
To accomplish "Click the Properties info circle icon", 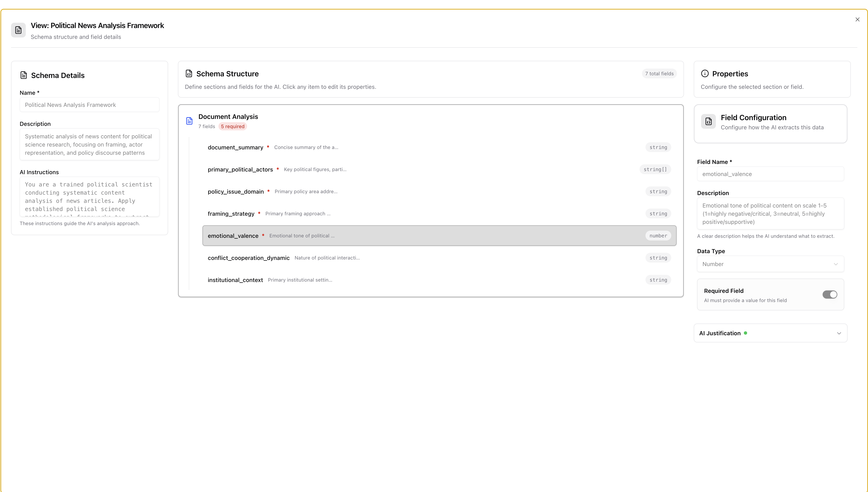I will 705,73.
